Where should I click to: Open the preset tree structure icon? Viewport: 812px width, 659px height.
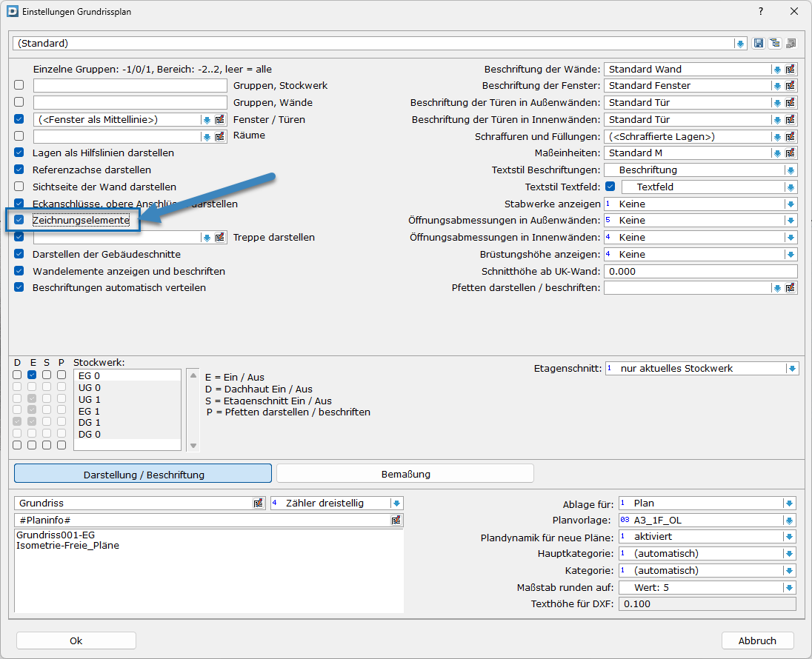(775, 44)
